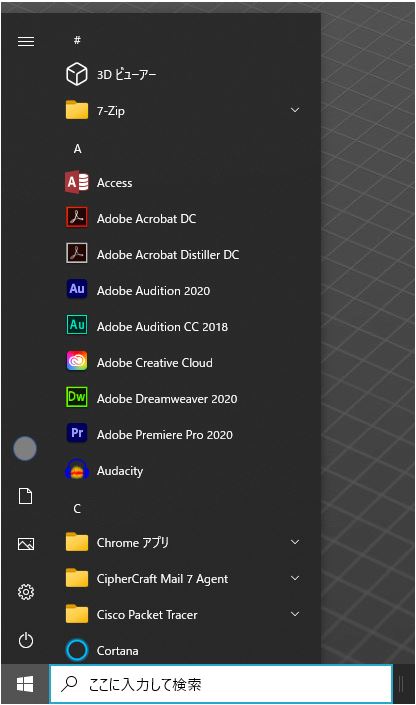Open the user account avatar in sidebar
Screen dimensions: 416x705
(25, 448)
